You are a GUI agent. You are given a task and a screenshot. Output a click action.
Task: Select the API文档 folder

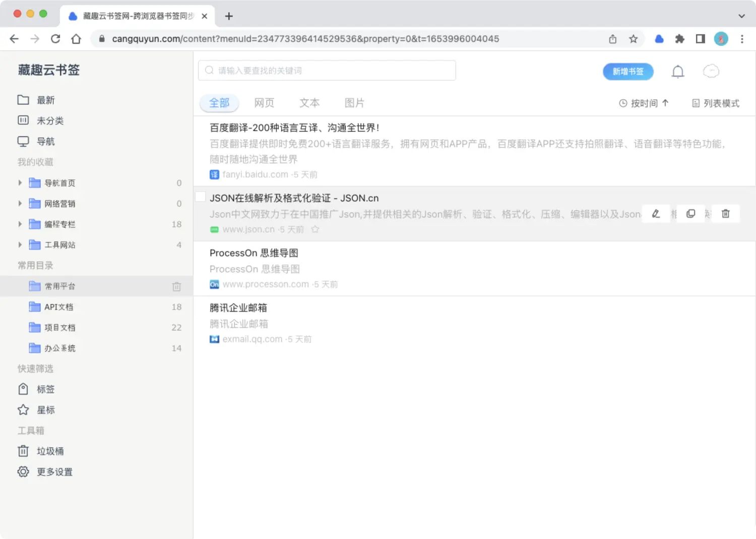(x=96, y=307)
